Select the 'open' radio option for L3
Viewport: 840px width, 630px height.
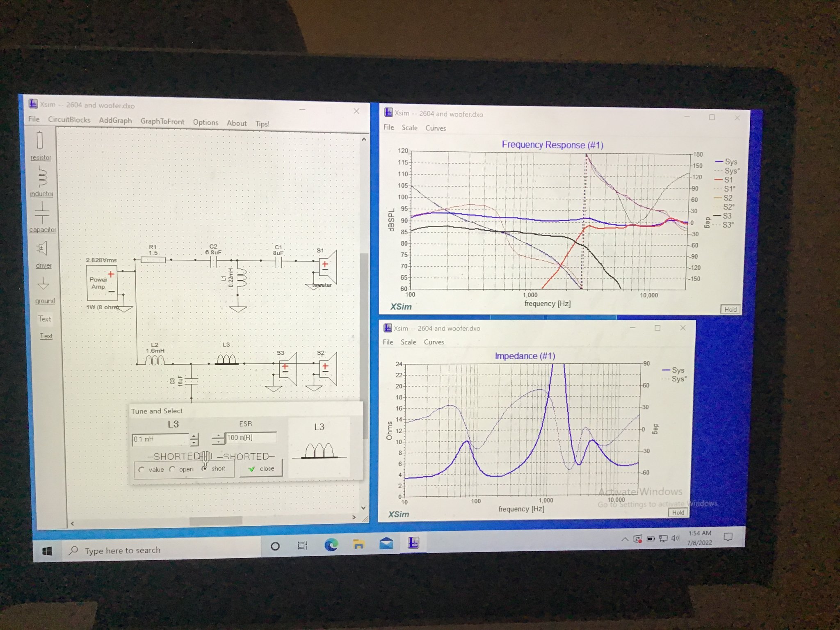point(172,469)
